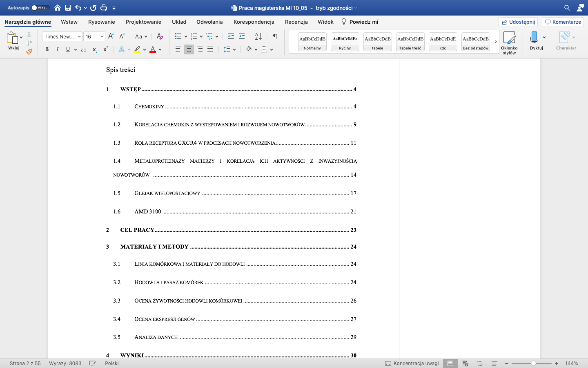588x368 pixels.
Task: Adjust the zoom slider handle
Action: [x=533, y=363]
